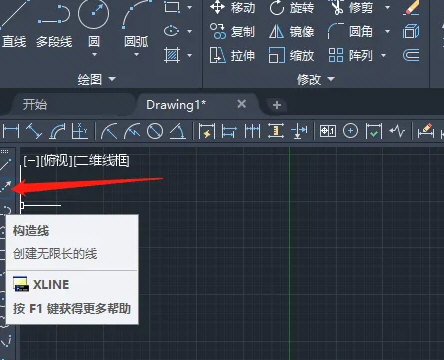The width and height of the screenshot is (444, 360).
Task: Activate the 阵列 (Array) command
Action: click(x=351, y=55)
